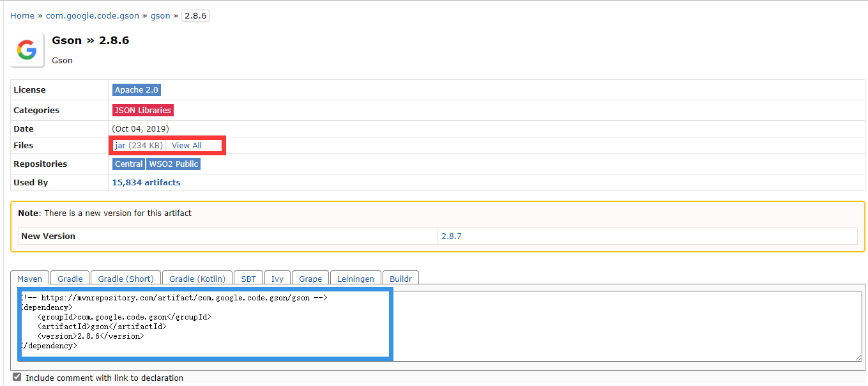Go to Home breadcrumb link
Viewport: 868px width, 386px height.
click(x=22, y=15)
